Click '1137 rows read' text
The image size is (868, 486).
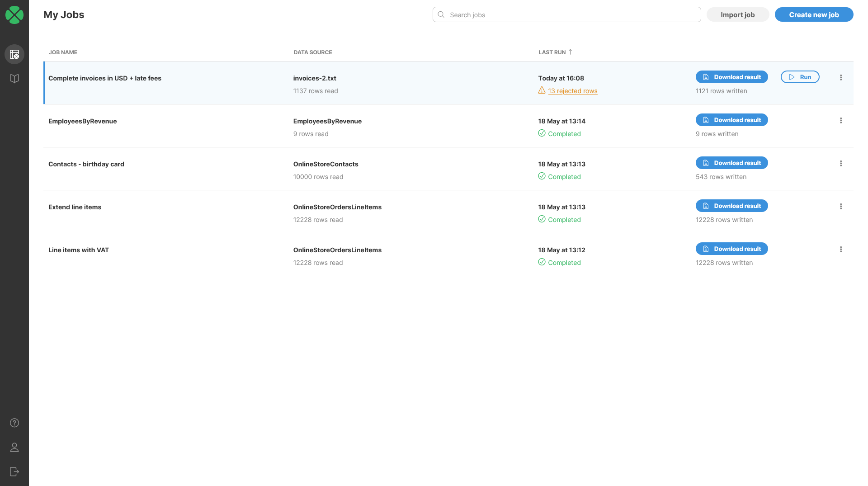tap(316, 91)
